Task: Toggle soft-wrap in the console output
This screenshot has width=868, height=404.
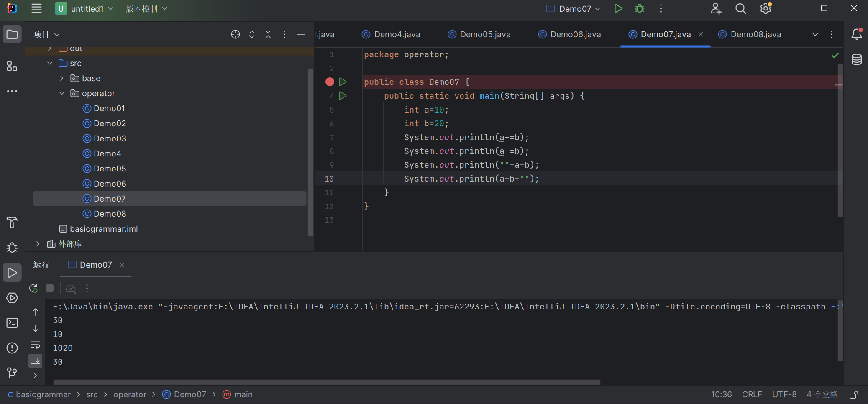Action: pos(36,345)
